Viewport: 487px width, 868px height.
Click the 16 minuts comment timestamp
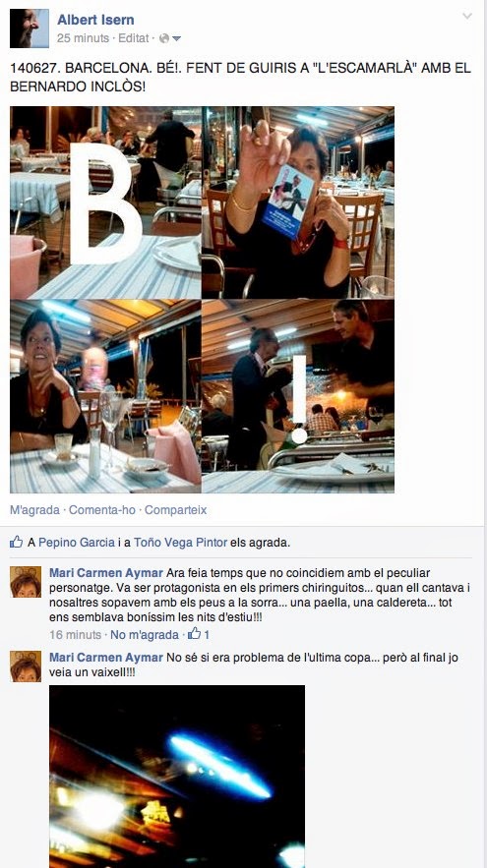click(x=76, y=634)
